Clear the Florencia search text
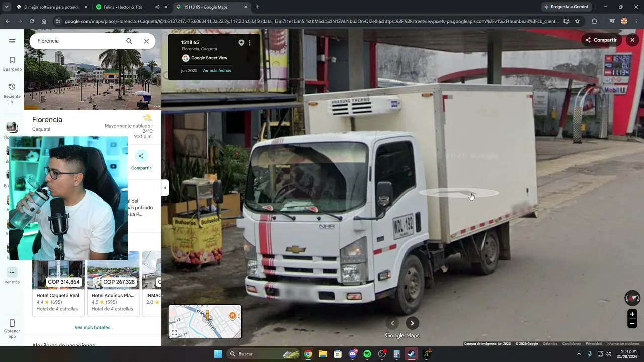The width and height of the screenshot is (644, 362). click(146, 41)
